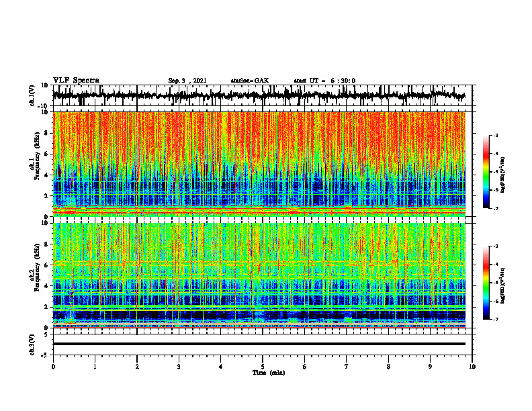This screenshot has width=532, height=411.
Task: Click the '6' kHz tick on ch.1 frequency axis
Action: tap(47, 154)
